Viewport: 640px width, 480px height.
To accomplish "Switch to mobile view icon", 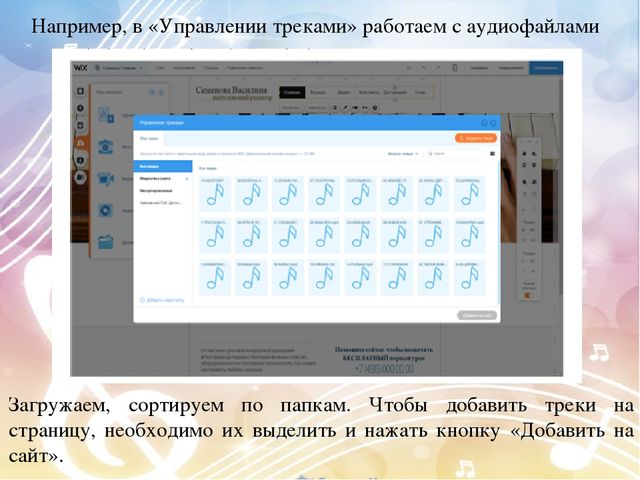I will (x=455, y=68).
